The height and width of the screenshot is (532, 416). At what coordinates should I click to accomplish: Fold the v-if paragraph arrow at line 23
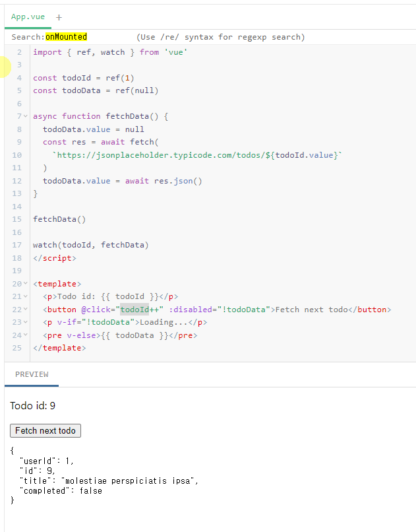click(26, 322)
